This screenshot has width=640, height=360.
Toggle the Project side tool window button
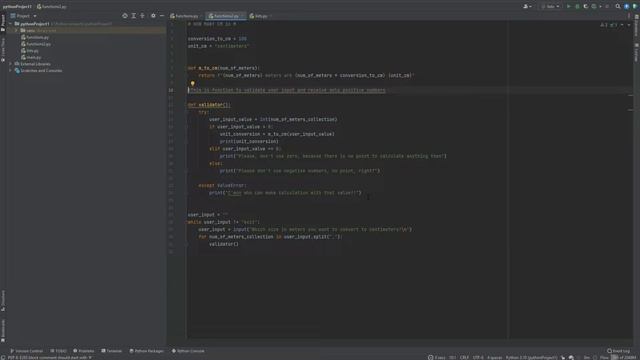coord(3,23)
